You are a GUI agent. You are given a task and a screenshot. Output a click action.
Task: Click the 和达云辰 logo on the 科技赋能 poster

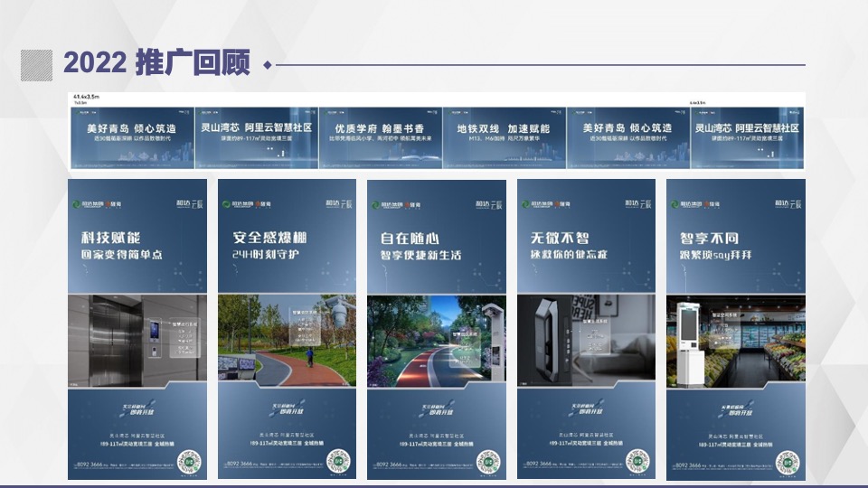pyautogui.click(x=190, y=203)
